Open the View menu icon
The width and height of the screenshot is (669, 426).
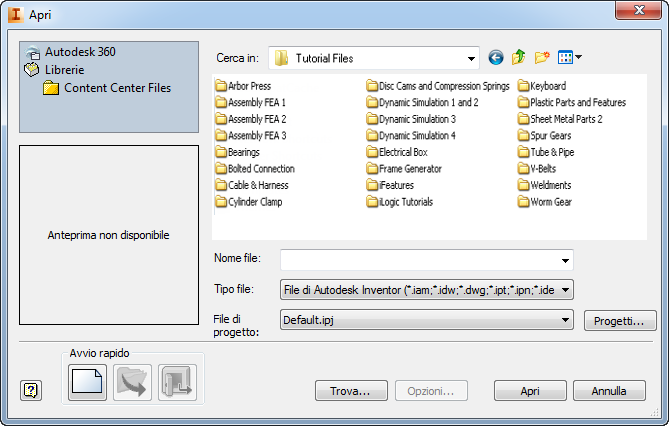click(x=570, y=57)
